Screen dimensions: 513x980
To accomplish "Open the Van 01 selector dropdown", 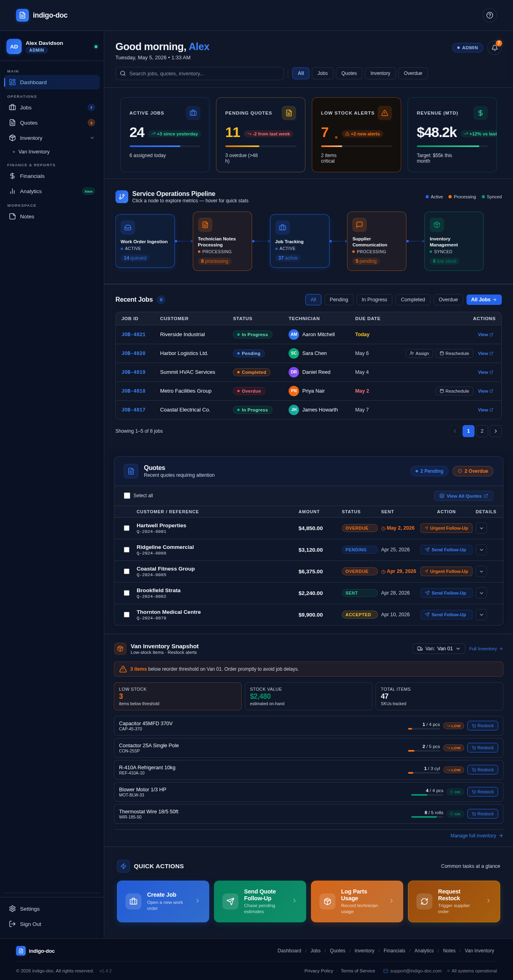I will 439,649.
